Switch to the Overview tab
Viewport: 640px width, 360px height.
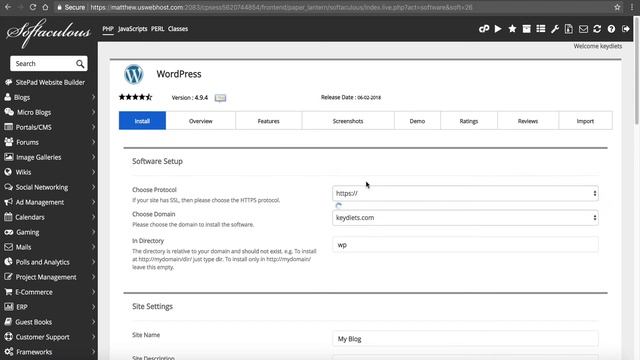(x=200, y=121)
